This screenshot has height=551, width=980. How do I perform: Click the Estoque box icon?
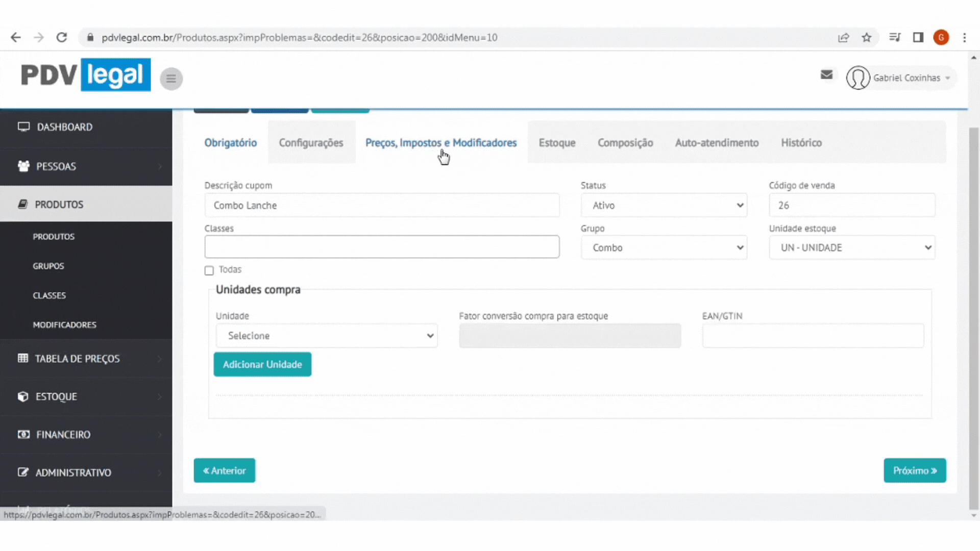tap(23, 396)
